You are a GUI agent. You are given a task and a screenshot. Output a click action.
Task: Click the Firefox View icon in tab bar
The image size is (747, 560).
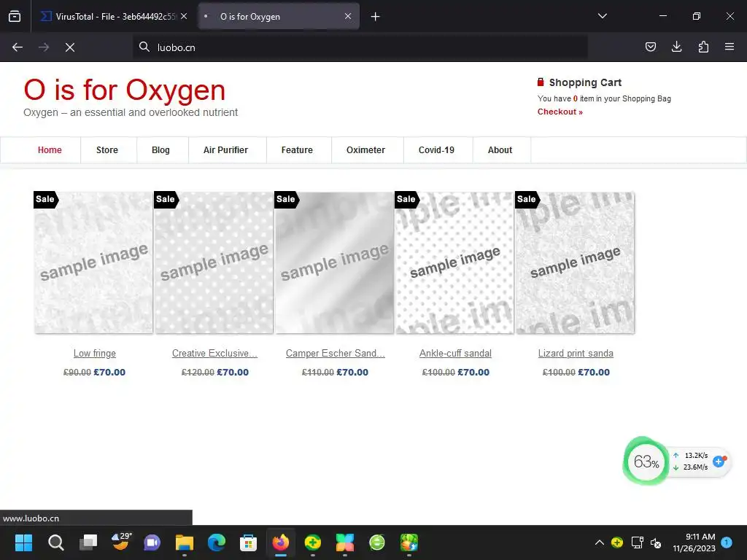coord(15,16)
